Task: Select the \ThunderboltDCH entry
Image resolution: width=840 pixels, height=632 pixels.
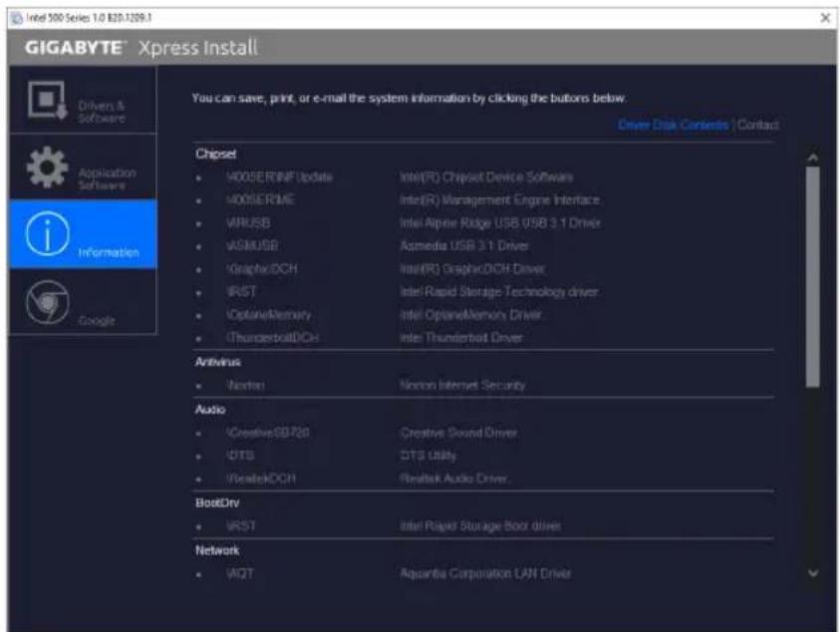Action: point(273,338)
